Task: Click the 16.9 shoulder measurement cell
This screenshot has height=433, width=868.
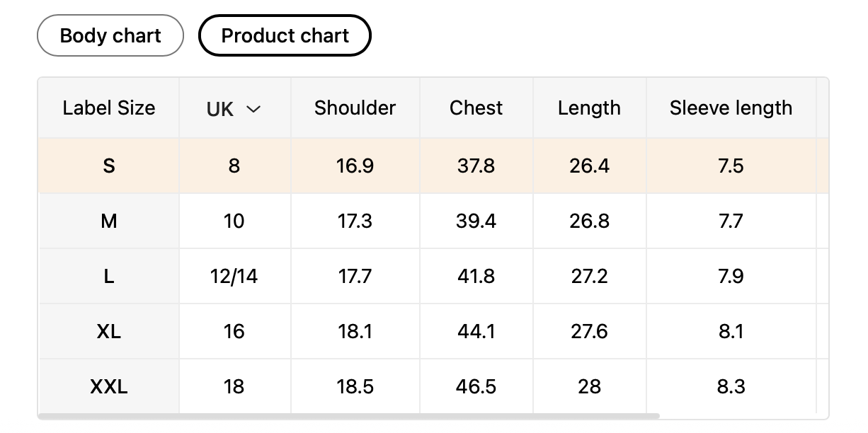Action: (355, 166)
